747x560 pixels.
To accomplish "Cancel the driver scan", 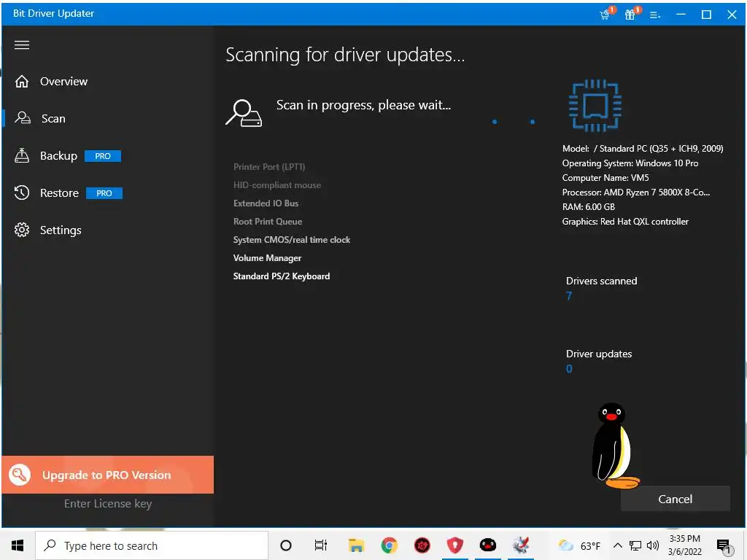I will pyautogui.click(x=675, y=499).
